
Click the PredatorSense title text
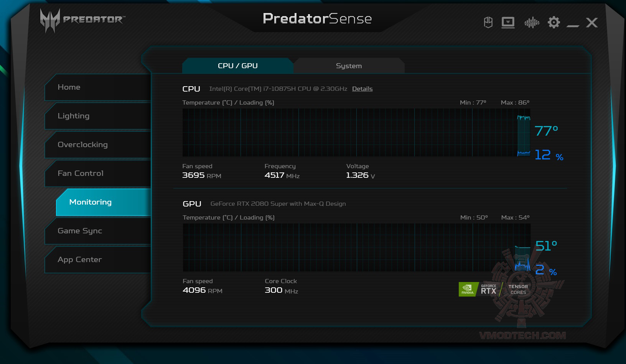317,18
